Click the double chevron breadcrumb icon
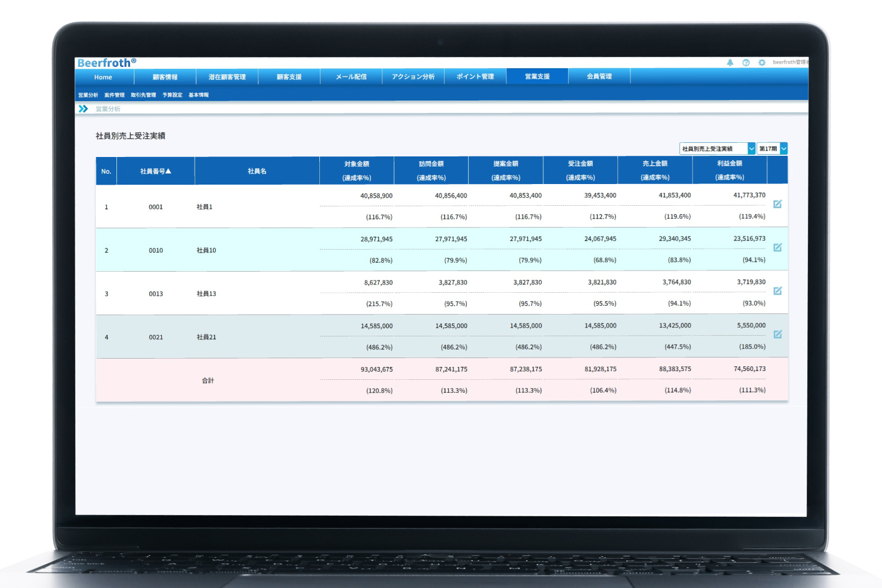This screenshot has width=882, height=588. (83, 109)
